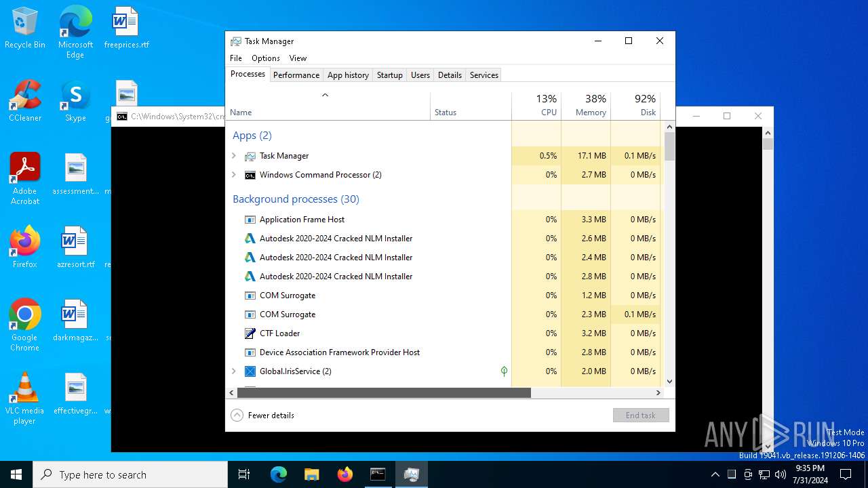Select darkmagaz... desktop document
Screen dimensions: 868x488
75,321
